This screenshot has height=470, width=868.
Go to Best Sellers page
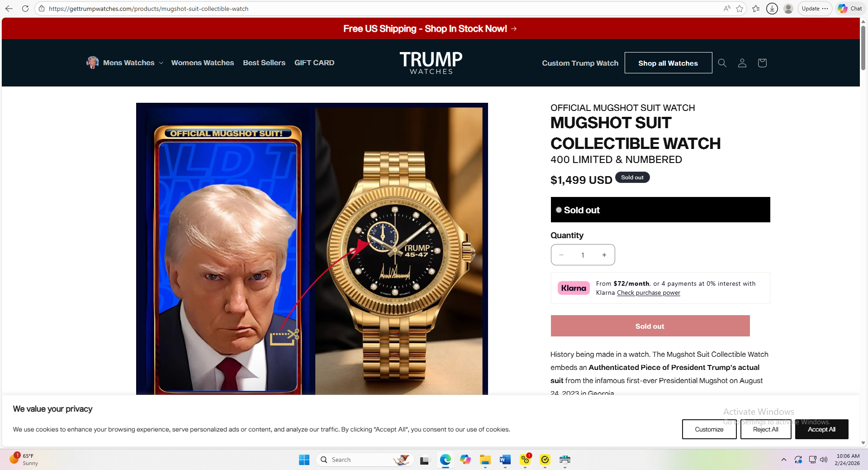coord(264,63)
